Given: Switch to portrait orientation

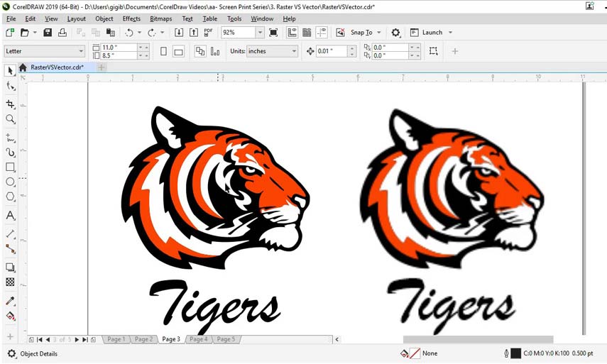Looking at the screenshot, I should point(163,51).
